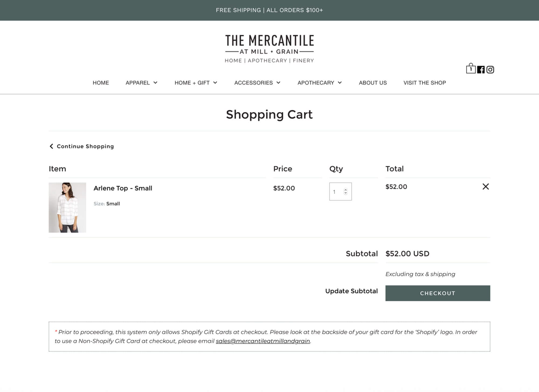The image size is (539, 392).
Task: Decrease quantity with the stepper down arrow
Action: coord(345,193)
